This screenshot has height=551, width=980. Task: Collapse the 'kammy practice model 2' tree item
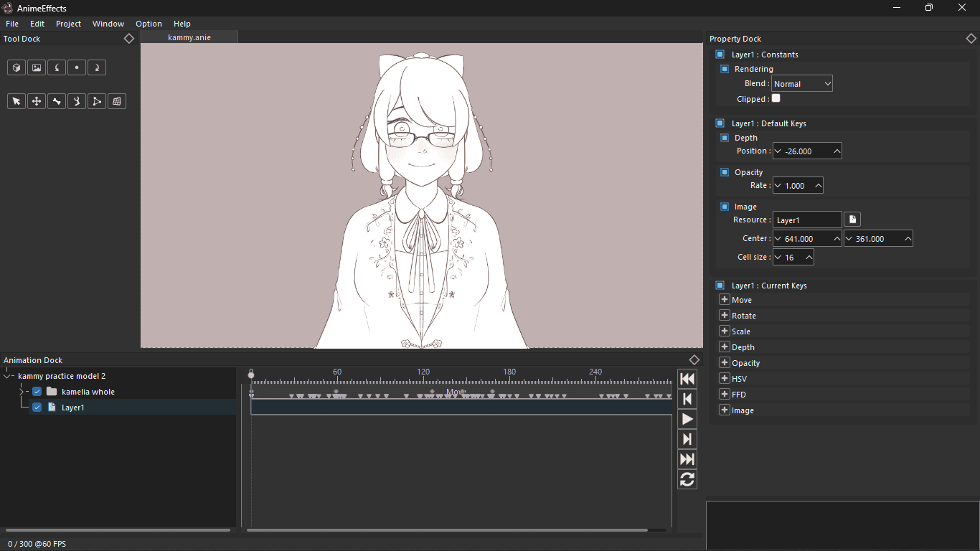pyautogui.click(x=7, y=375)
